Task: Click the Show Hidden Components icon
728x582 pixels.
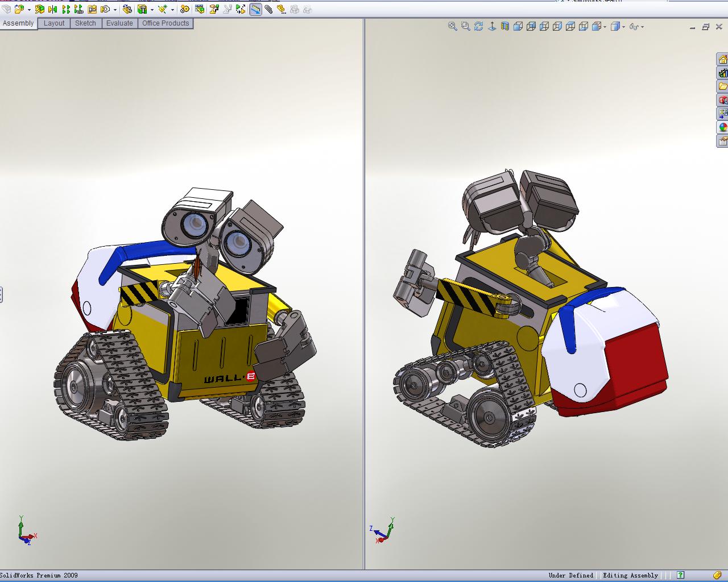Action: click(x=106, y=9)
